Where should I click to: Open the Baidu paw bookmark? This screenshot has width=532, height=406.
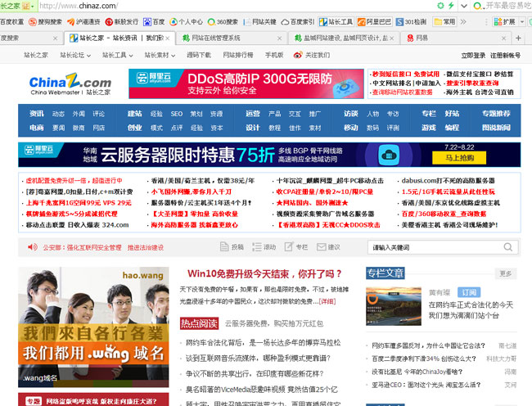[x=154, y=22]
